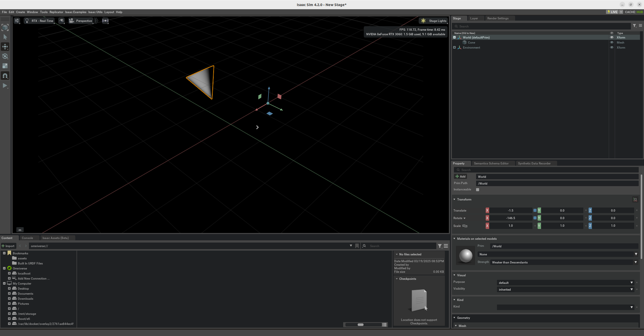
Task: Toggle visibility of the World prim
Action: click(x=612, y=38)
